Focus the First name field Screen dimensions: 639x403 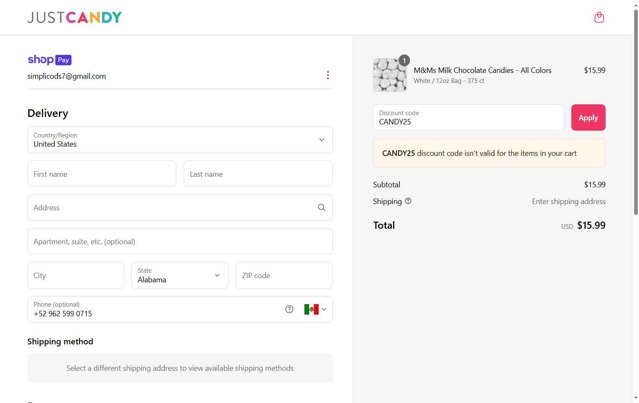point(102,174)
